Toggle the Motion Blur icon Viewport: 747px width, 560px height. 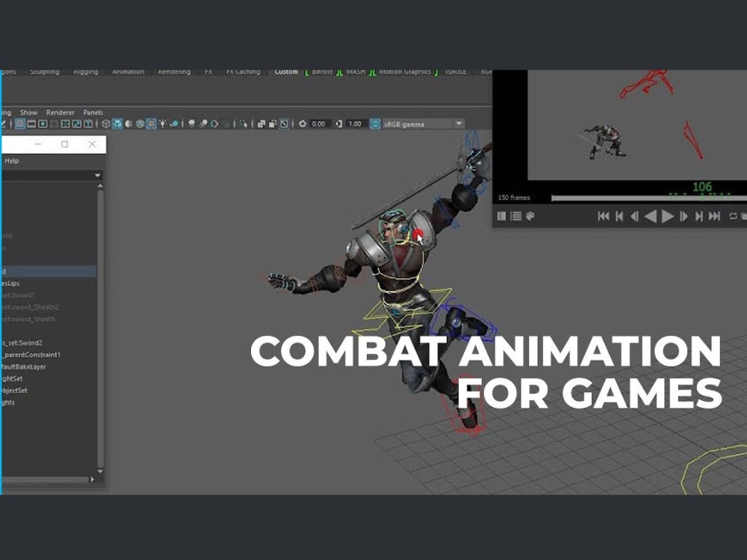[x=203, y=124]
